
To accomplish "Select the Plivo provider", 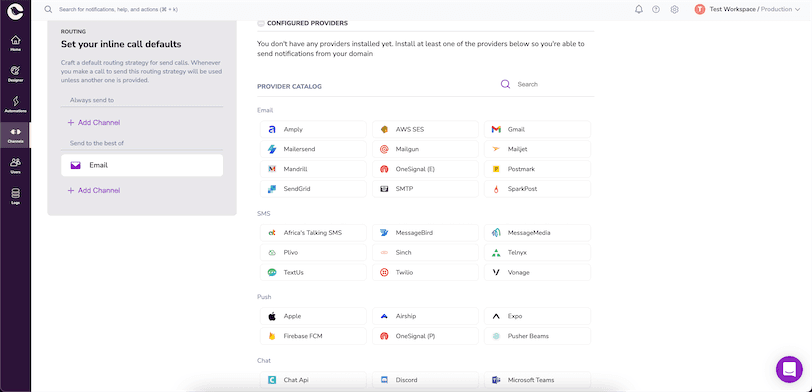I will [x=313, y=253].
